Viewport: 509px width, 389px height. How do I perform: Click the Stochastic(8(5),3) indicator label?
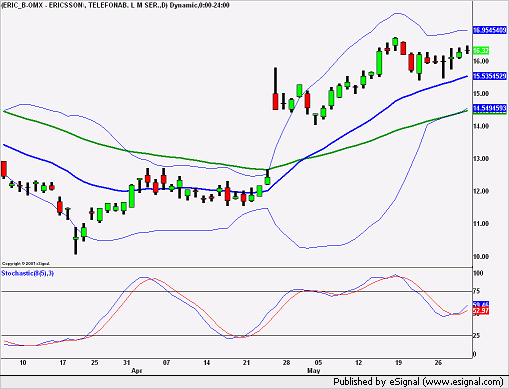coord(28,273)
